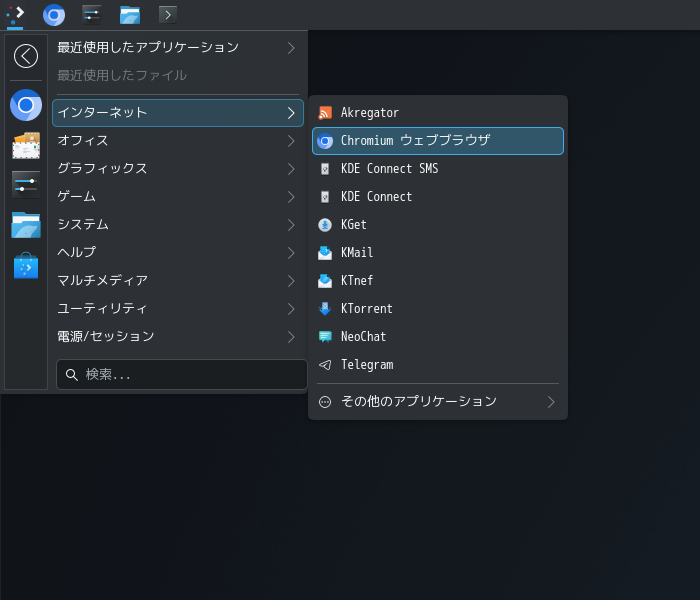The image size is (700, 600).
Task: Click the Chromium icon in the submenu
Action: (325, 141)
